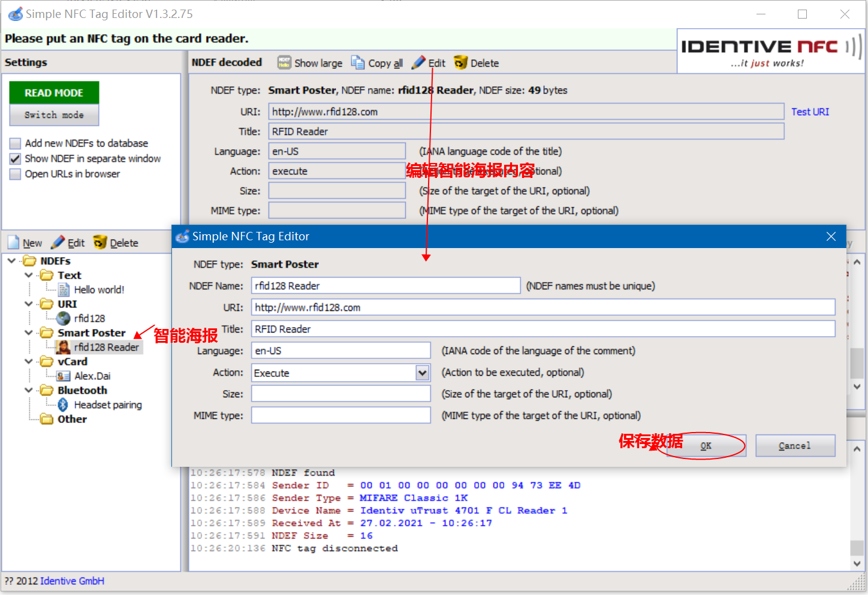This screenshot has width=868, height=595.
Task: Click the 'NFC tag disconnected' log line
Action: [334, 548]
